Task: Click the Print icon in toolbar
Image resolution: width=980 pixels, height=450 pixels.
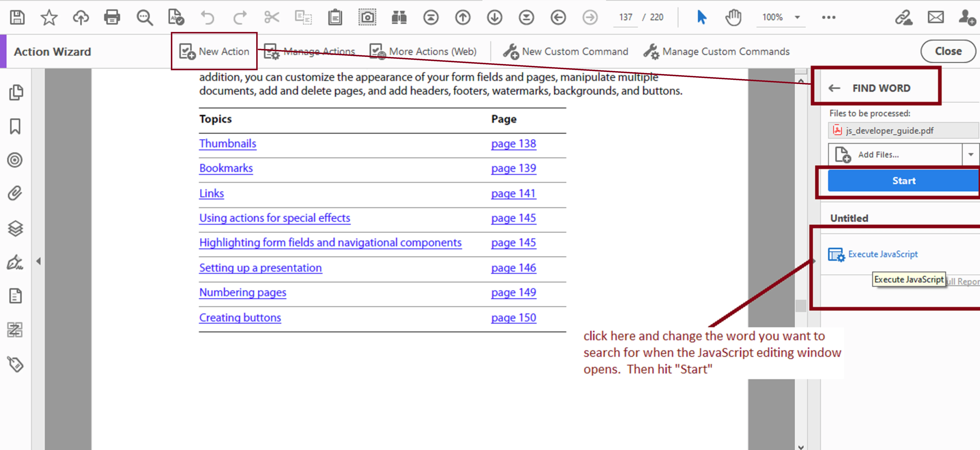Action: point(112,18)
